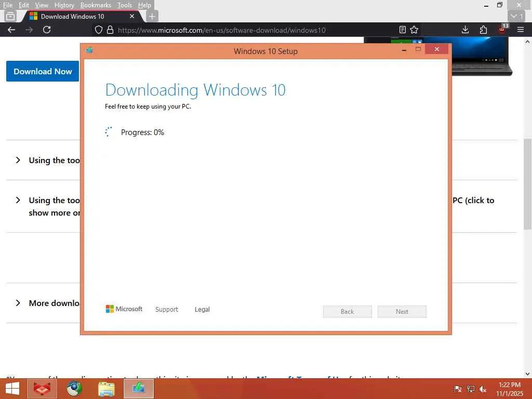Click the Back button in setup
Viewport: 532px width, 399px height.
pos(348,312)
